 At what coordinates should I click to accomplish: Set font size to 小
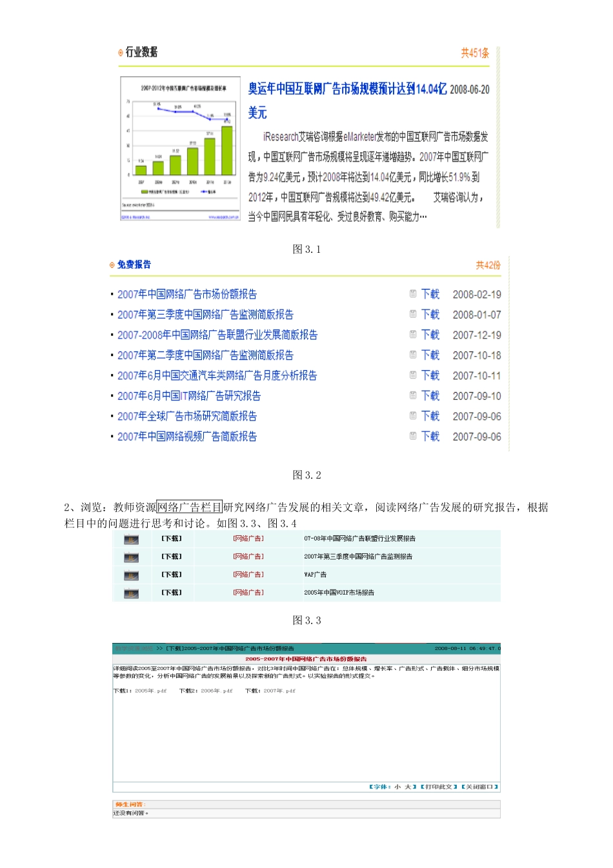point(397,787)
